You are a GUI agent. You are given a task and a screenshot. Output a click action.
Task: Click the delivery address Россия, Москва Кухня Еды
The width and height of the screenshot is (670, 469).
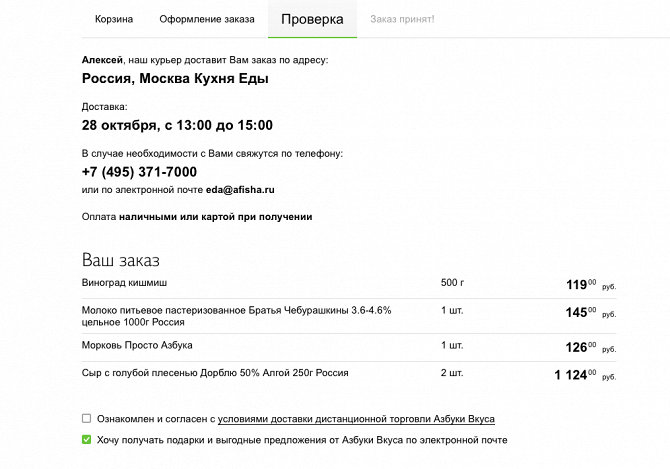(175, 79)
